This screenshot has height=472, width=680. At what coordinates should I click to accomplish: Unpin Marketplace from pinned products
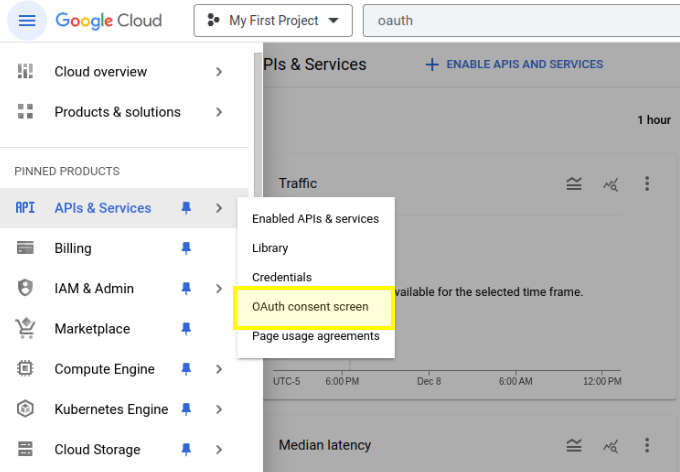[x=186, y=329]
